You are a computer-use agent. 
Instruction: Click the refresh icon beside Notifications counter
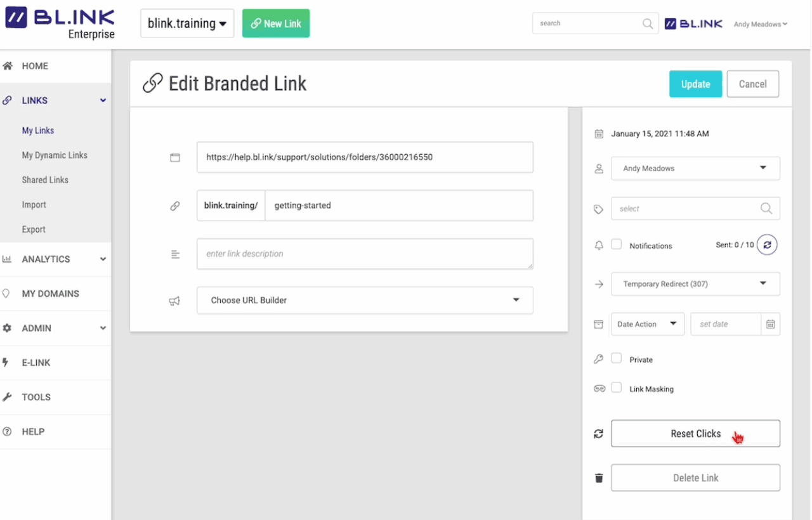(x=767, y=244)
